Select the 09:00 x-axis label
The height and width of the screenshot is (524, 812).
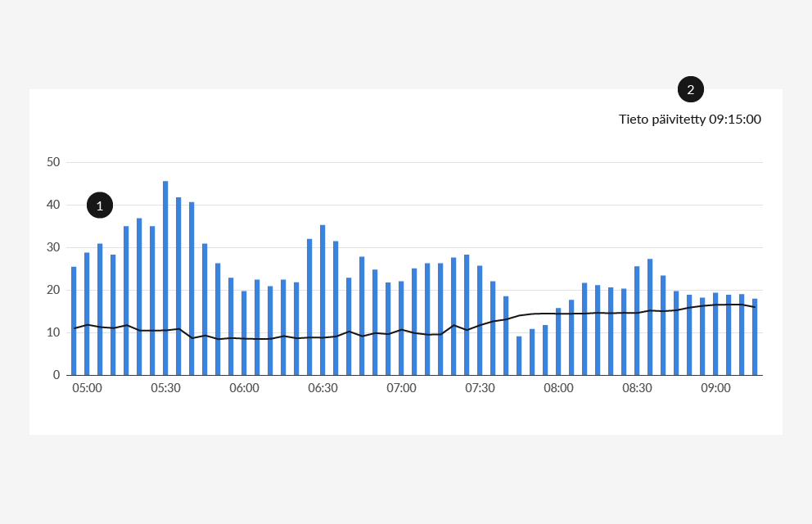tap(715, 388)
